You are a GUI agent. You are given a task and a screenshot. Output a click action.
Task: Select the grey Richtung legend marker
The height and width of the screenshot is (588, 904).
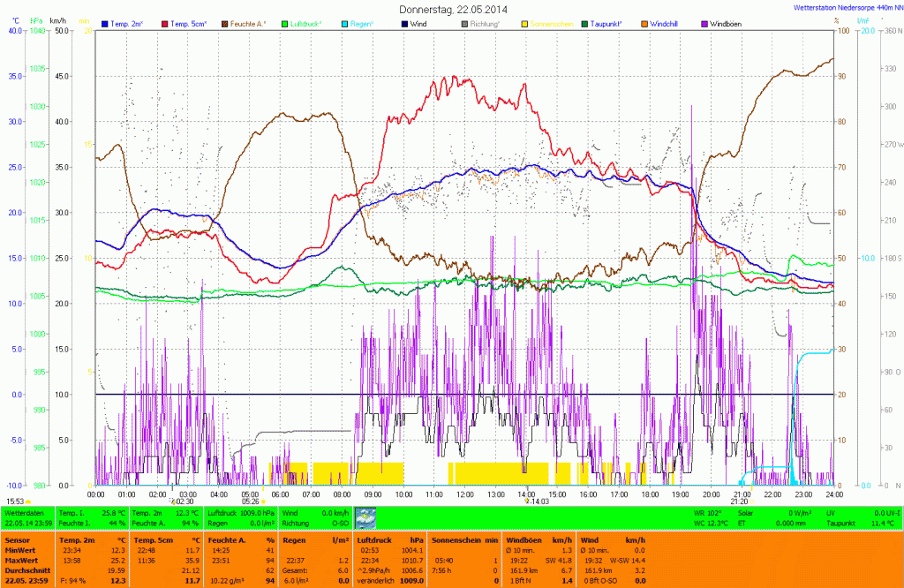[x=464, y=22]
